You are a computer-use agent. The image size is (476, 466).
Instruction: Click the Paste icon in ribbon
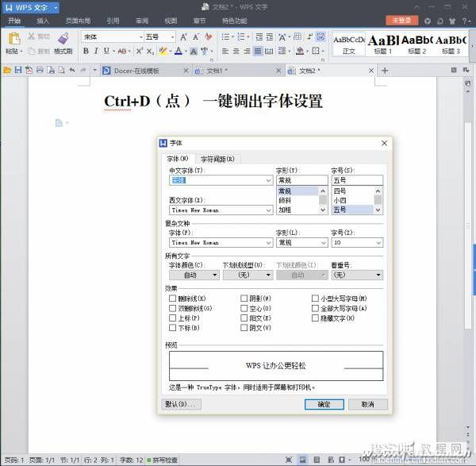[14, 39]
